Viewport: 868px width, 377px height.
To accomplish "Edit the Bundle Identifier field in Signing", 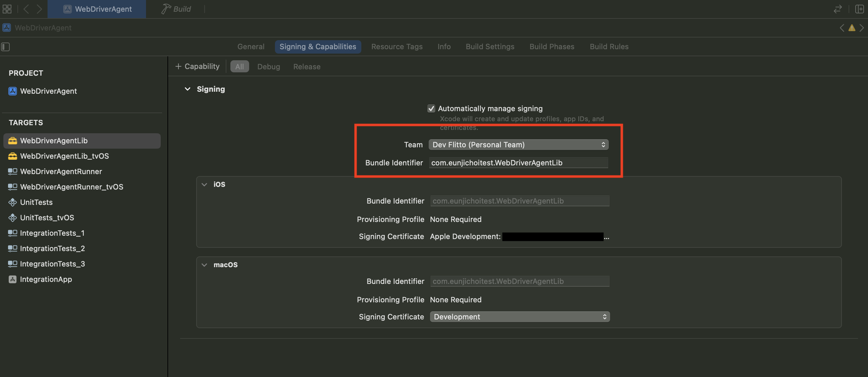I will (x=518, y=163).
